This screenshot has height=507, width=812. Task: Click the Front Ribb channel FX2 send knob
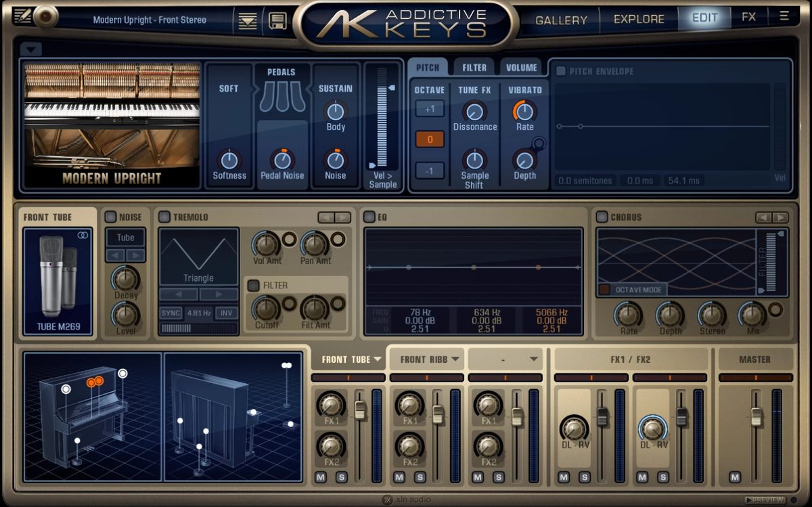(409, 445)
